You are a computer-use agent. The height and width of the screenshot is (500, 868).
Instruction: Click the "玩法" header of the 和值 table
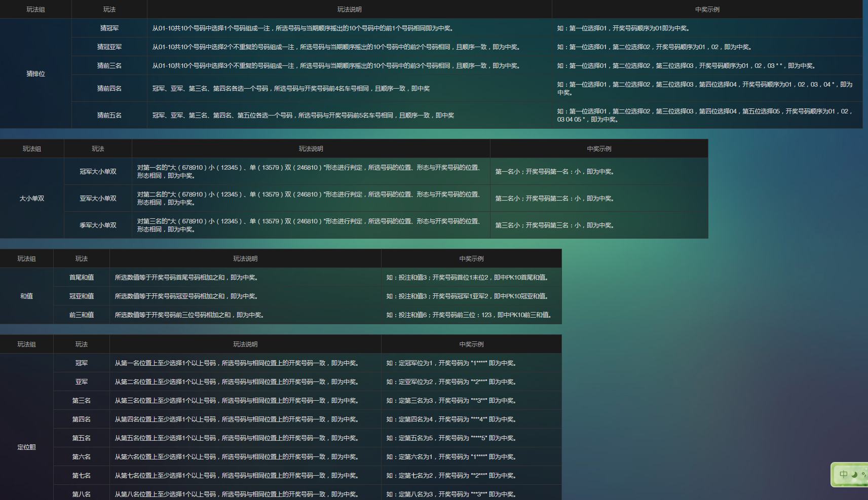(82, 259)
